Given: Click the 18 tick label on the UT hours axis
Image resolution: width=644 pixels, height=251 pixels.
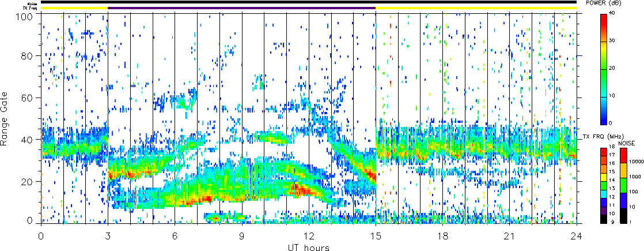Looking at the screenshot, I should tap(442, 236).
